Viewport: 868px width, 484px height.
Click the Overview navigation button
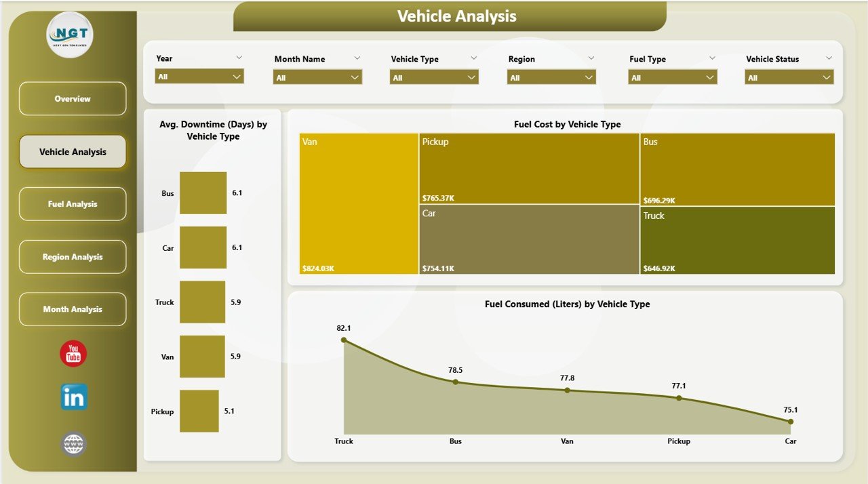tap(73, 98)
